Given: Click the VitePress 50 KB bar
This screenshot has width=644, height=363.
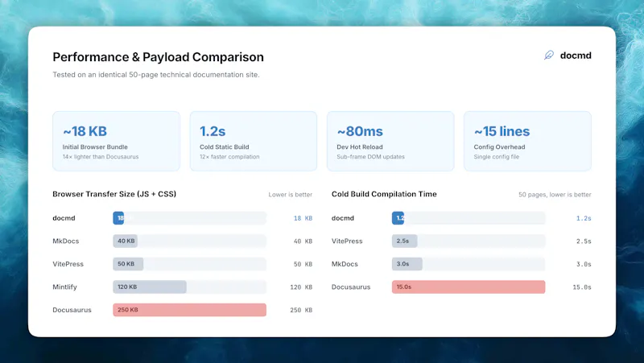Looking at the screenshot, I should [128, 264].
